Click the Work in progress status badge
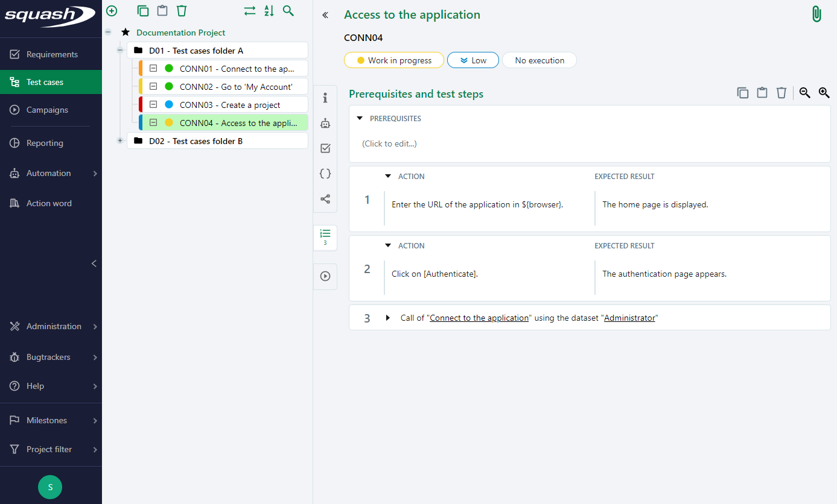 (x=393, y=60)
